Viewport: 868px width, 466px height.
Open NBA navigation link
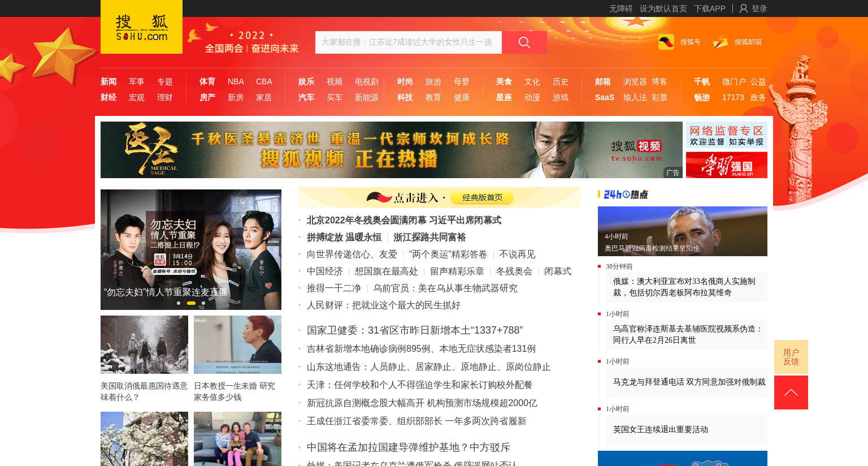(x=236, y=81)
